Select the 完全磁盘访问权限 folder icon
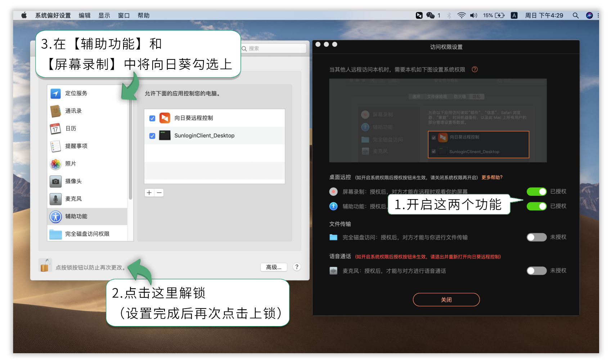Viewport: 611px width, 364px height. coord(55,234)
